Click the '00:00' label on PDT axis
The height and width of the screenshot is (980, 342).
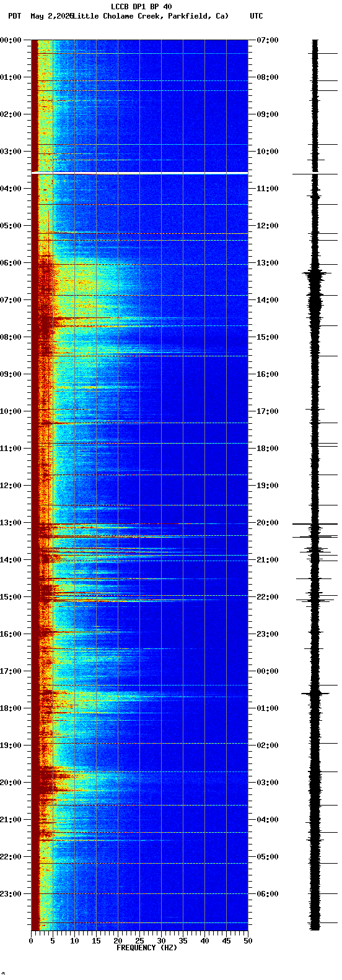point(11,40)
